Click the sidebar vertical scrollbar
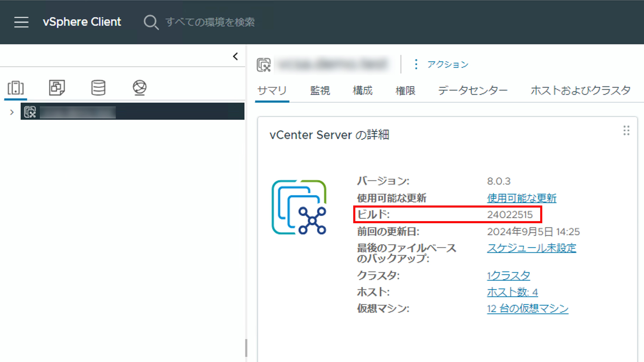 (x=246, y=348)
